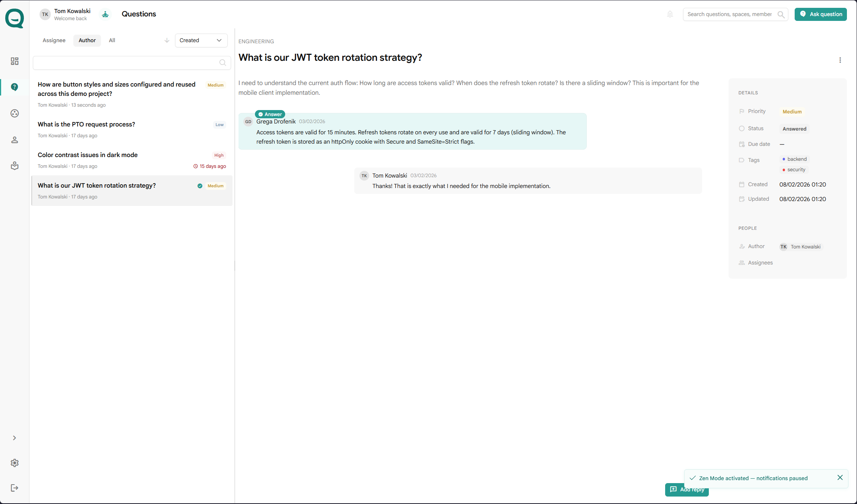Open the inbox icon in the left sidebar
The height and width of the screenshot is (504, 857).
pos(14,166)
